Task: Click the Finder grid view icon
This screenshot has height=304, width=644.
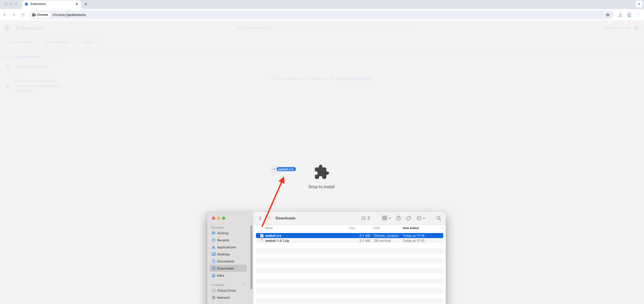Action: (384, 218)
